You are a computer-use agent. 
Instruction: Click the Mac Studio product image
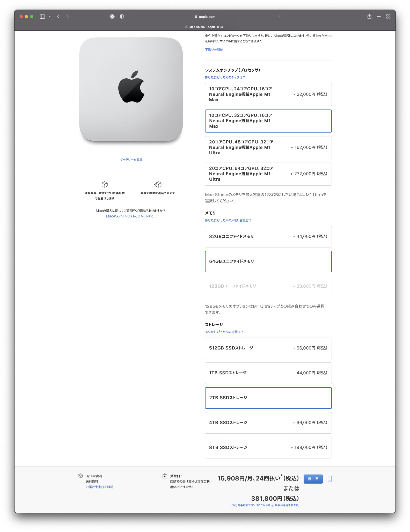131,90
